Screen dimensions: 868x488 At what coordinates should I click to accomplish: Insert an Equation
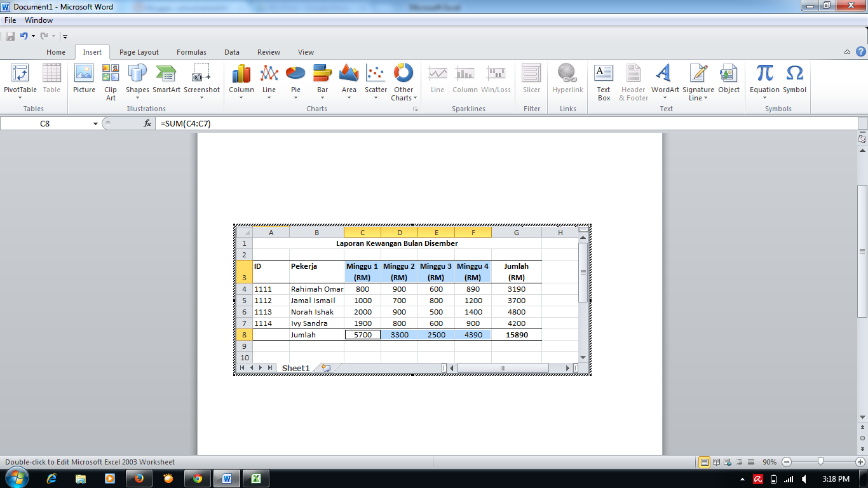pyautogui.click(x=764, y=81)
